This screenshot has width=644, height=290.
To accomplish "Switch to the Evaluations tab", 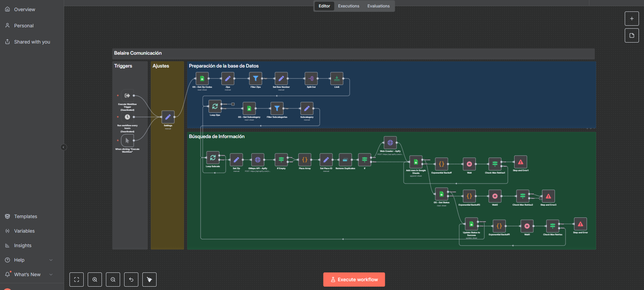I will [378, 6].
